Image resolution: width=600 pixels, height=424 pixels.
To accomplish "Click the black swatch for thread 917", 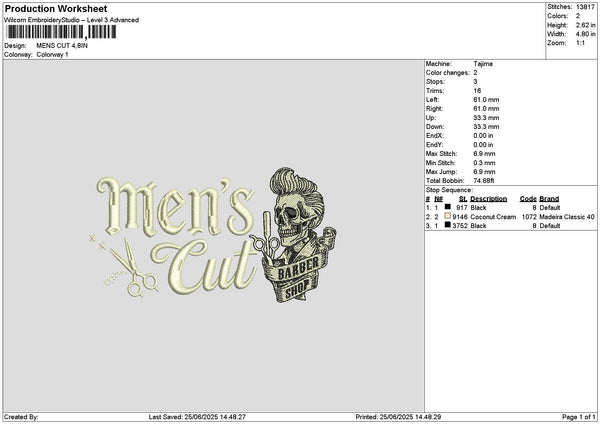I will click(x=447, y=207).
